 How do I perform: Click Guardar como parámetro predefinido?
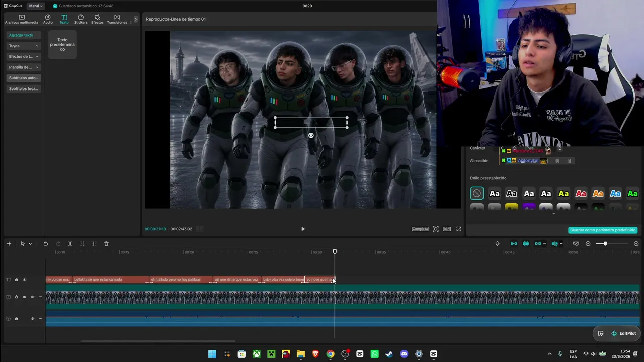(x=603, y=230)
